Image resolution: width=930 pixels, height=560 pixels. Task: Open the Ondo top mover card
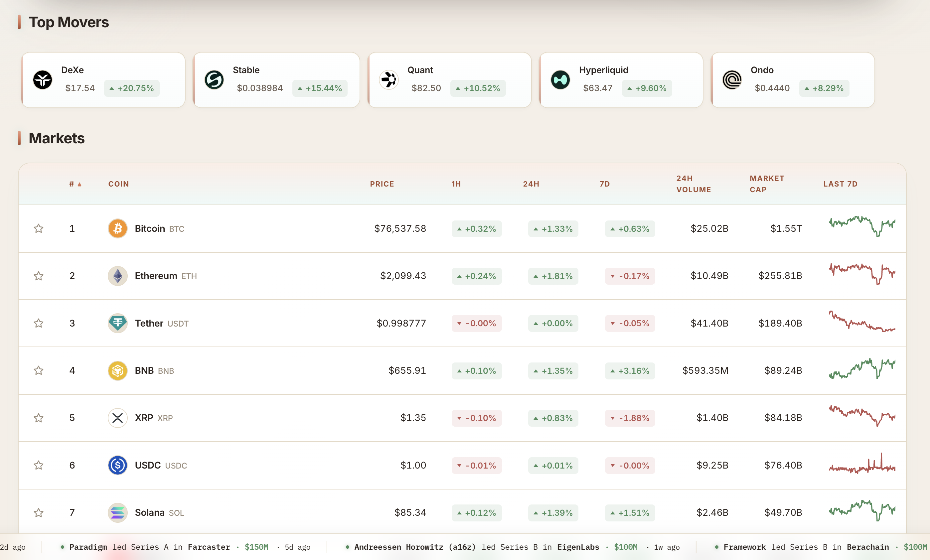pyautogui.click(x=793, y=80)
